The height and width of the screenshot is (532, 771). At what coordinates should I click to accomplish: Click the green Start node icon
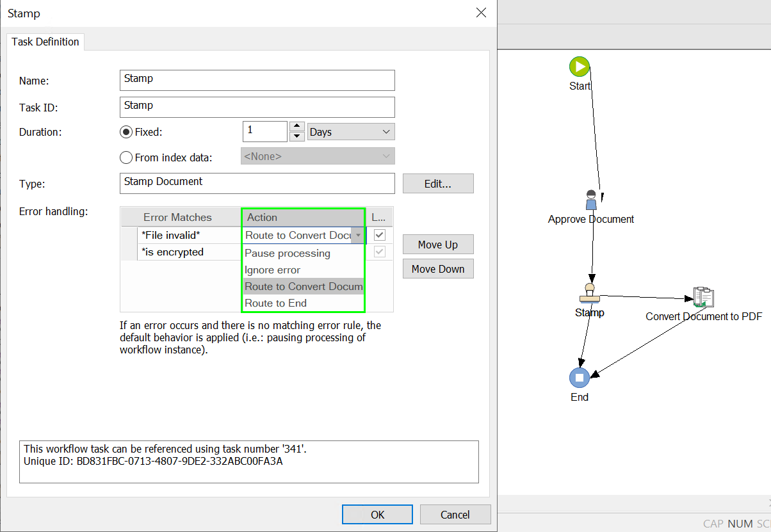pos(580,67)
